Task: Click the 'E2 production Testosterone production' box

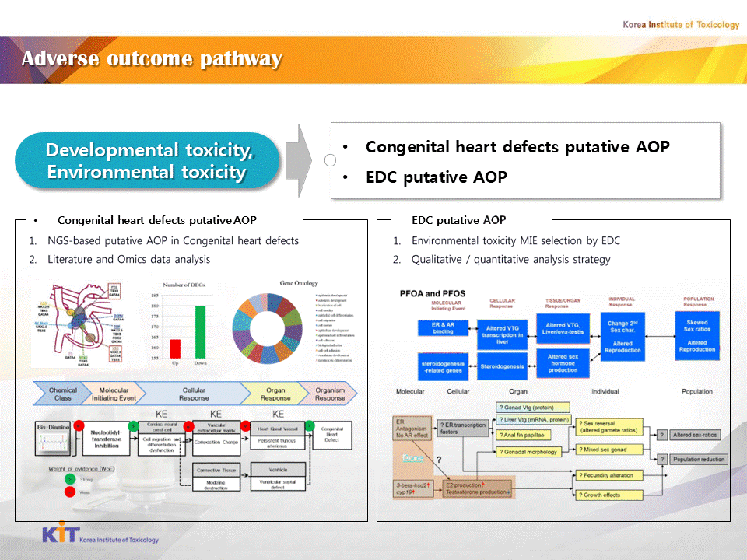Action: pos(477,488)
